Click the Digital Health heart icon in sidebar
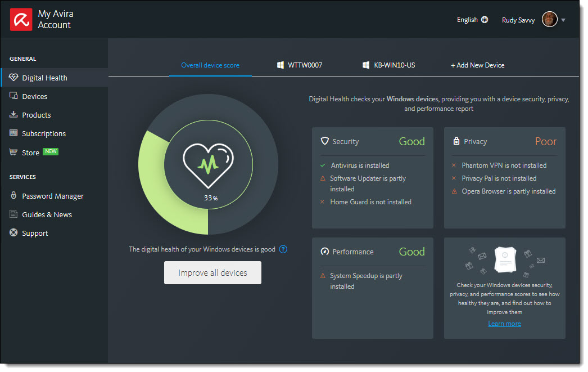The image size is (588, 372). pos(13,77)
